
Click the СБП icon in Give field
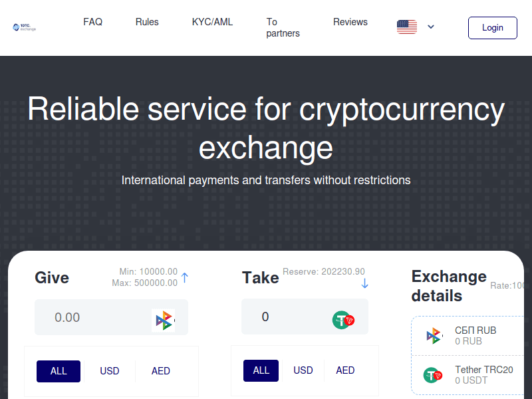[163, 321]
